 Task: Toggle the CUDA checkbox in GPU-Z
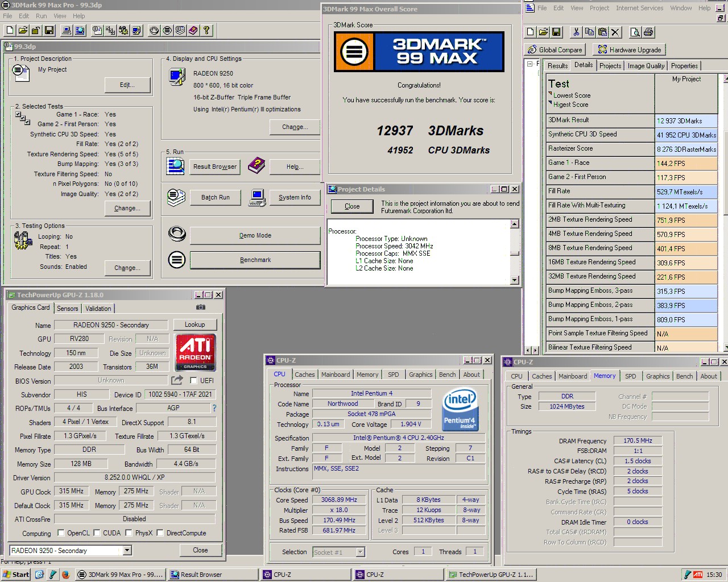[x=97, y=533]
